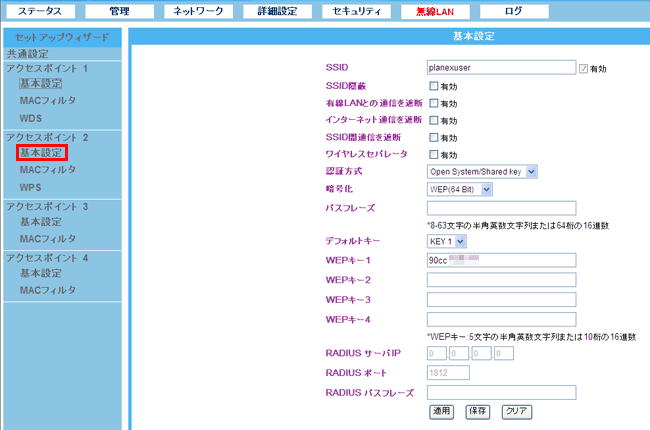Go to the 詳細設定 tab
This screenshot has height=430, width=650.
(x=277, y=11)
